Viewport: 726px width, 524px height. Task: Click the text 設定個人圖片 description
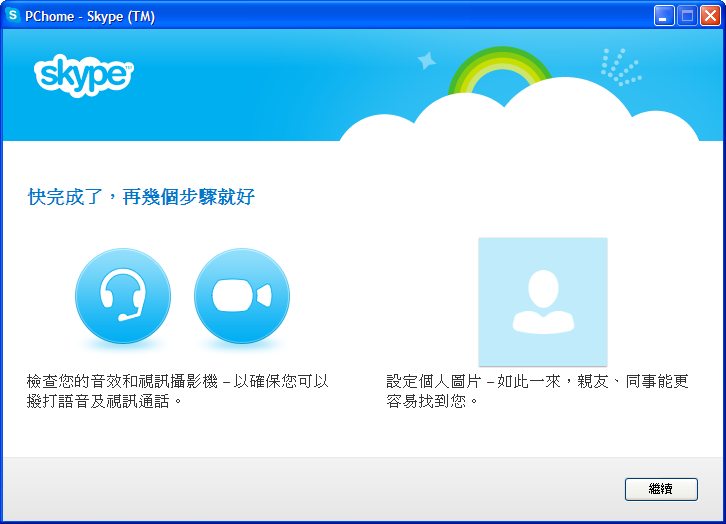(537, 391)
